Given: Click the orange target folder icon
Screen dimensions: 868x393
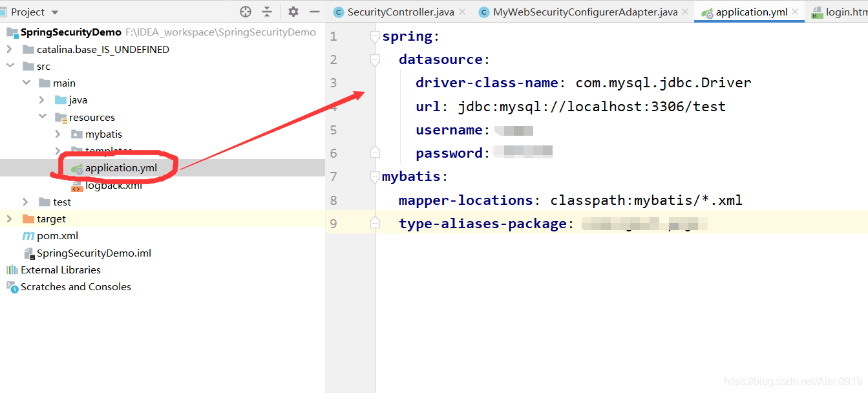Looking at the screenshot, I should point(28,218).
